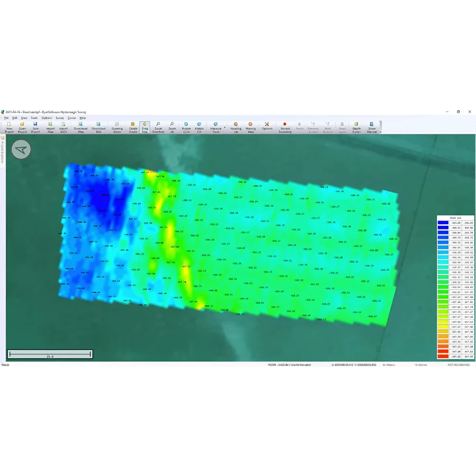Click the Open Project toolbar icon
Image resolution: width=476 pixels, height=476 pixels.
[22, 127]
